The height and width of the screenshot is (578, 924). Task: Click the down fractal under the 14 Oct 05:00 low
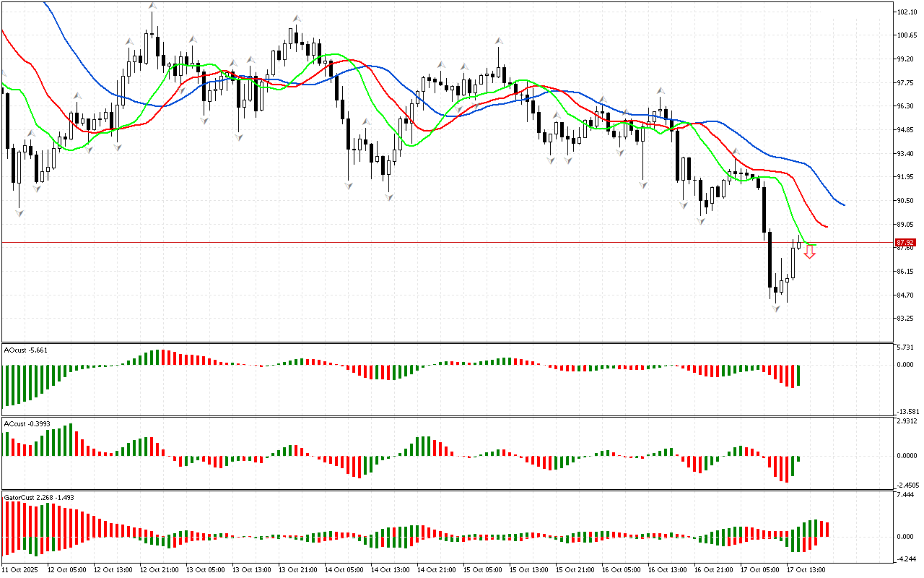[349, 186]
